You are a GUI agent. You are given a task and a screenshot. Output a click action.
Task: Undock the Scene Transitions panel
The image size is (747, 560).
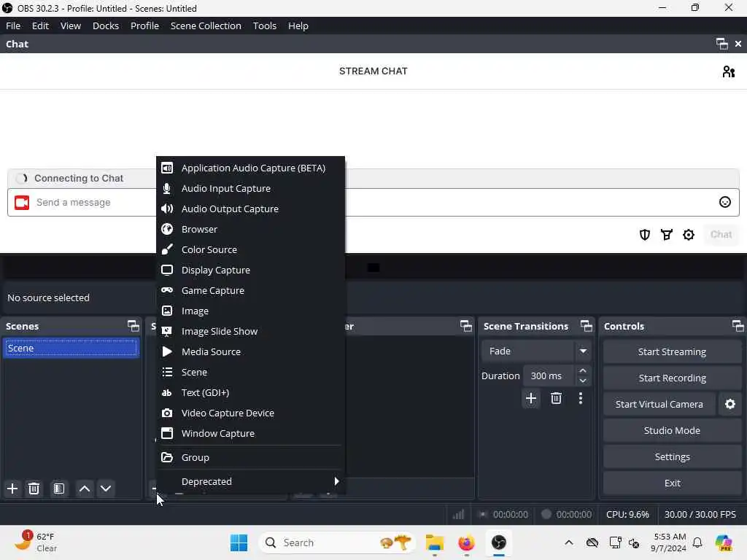point(587,326)
